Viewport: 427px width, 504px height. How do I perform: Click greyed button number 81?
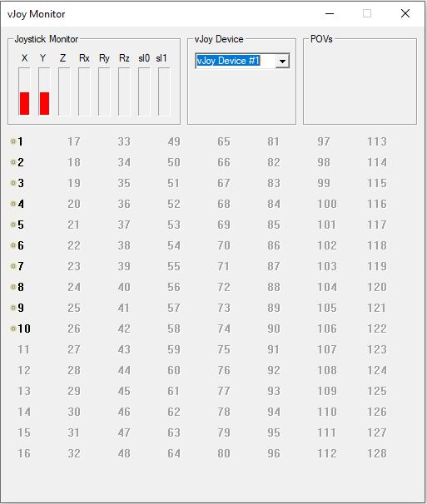273,141
